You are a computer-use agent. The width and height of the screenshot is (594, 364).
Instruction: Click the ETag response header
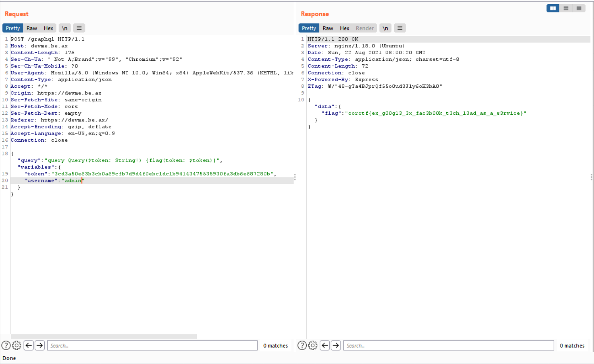tap(375, 86)
